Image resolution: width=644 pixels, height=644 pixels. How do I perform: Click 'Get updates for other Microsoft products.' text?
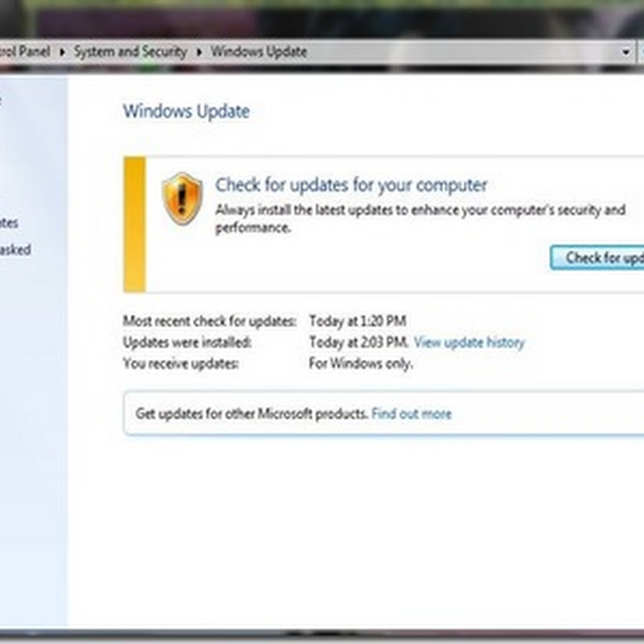(x=251, y=414)
